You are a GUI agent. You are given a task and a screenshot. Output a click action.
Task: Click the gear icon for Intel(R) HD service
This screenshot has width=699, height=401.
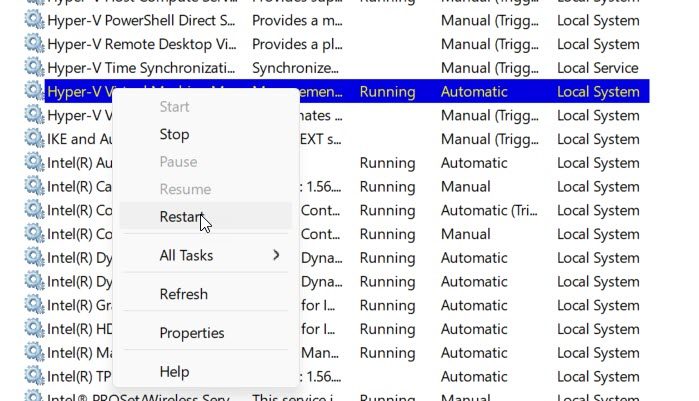tap(34, 329)
